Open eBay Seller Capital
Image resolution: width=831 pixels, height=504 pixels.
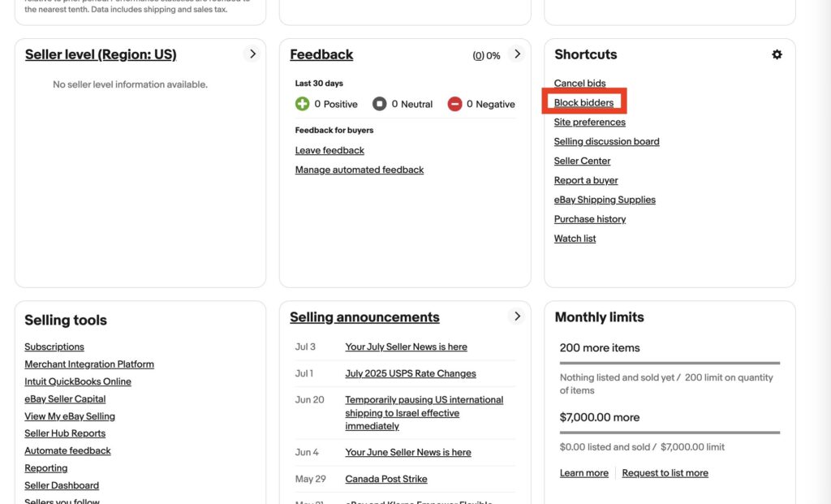(x=65, y=399)
